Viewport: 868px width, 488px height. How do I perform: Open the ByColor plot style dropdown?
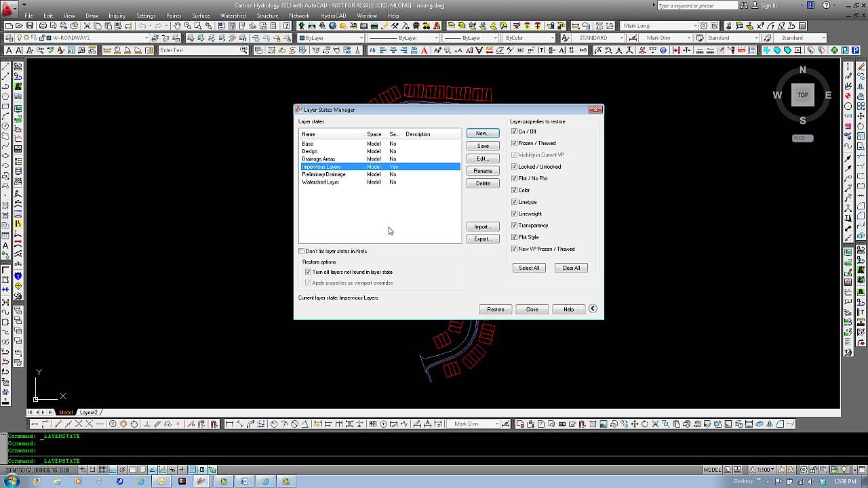(x=553, y=38)
